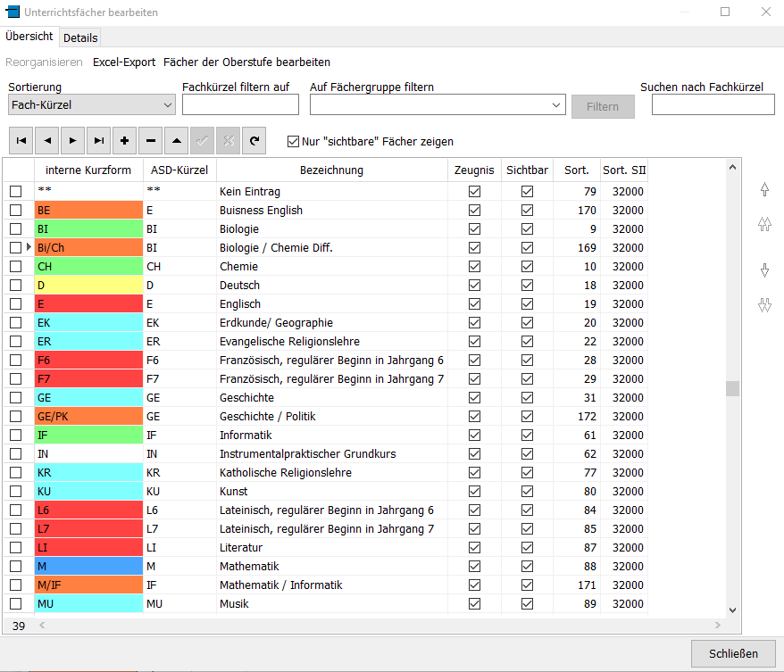784x672 pixels.
Task: Sort by 'interne Kurzform' column header
Action: click(88, 170)
